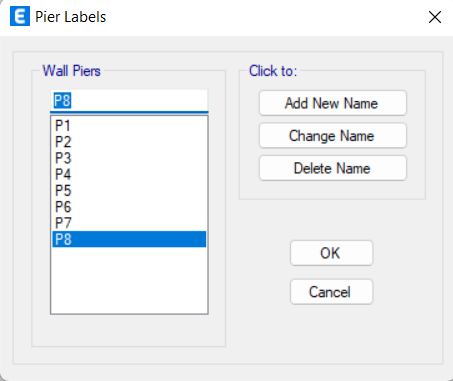Click the Wall Piers group label
The height and width of the screenshot is (381, 453).
tap(71, 71)
